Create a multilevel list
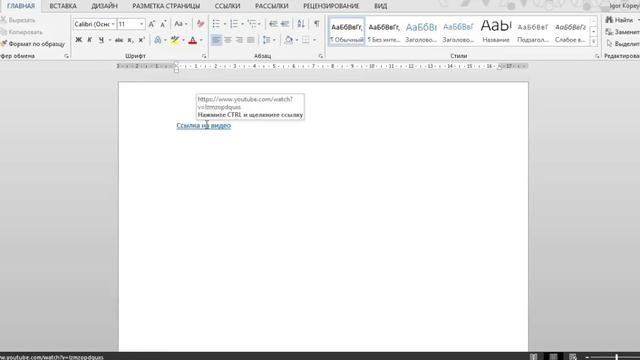Screen dimensions: 640x360 coord(251,24)
